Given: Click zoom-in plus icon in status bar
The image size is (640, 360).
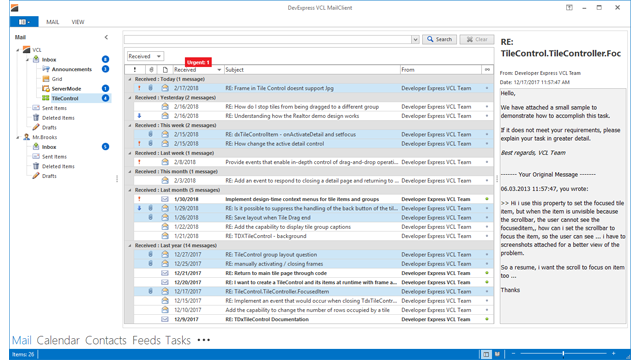Looking at the screenshot, I should coord(613,354).
